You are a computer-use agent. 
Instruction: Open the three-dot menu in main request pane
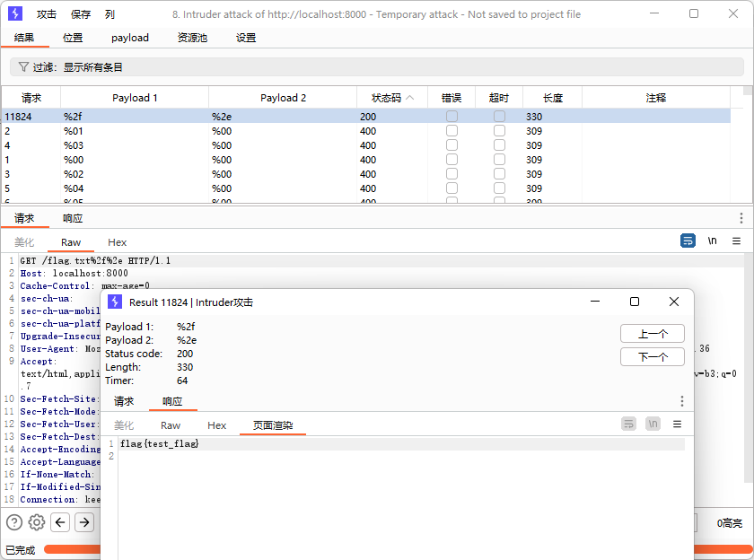point(741,218)
